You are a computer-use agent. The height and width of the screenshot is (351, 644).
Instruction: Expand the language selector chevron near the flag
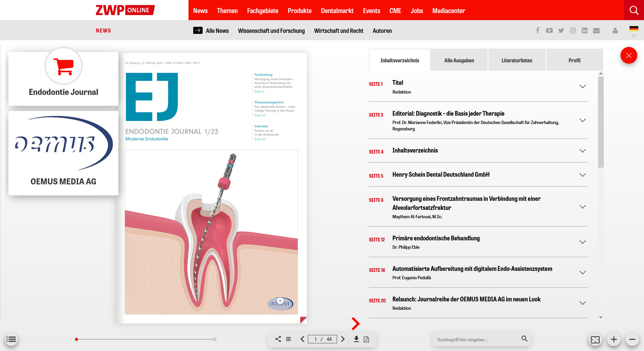634,35
